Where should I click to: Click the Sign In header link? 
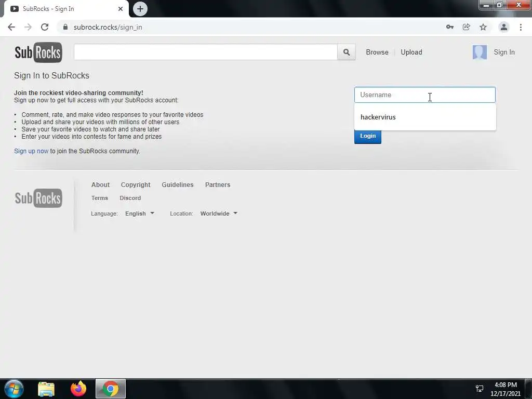pos(504,52)
